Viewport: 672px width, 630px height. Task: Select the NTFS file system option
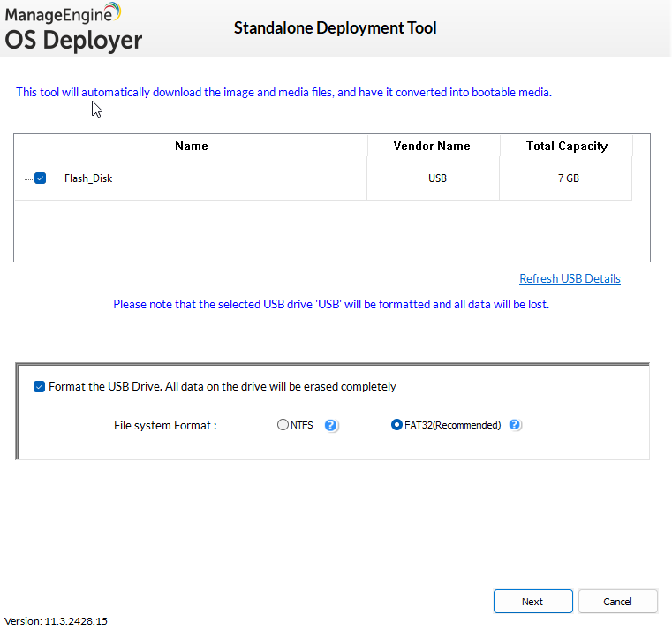pos(283,425)
